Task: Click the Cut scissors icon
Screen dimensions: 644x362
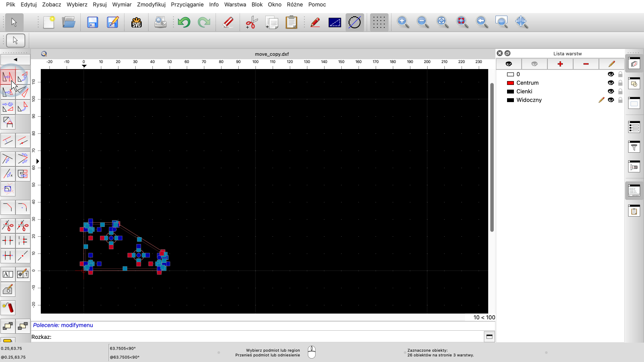Action: click(252, 22)
